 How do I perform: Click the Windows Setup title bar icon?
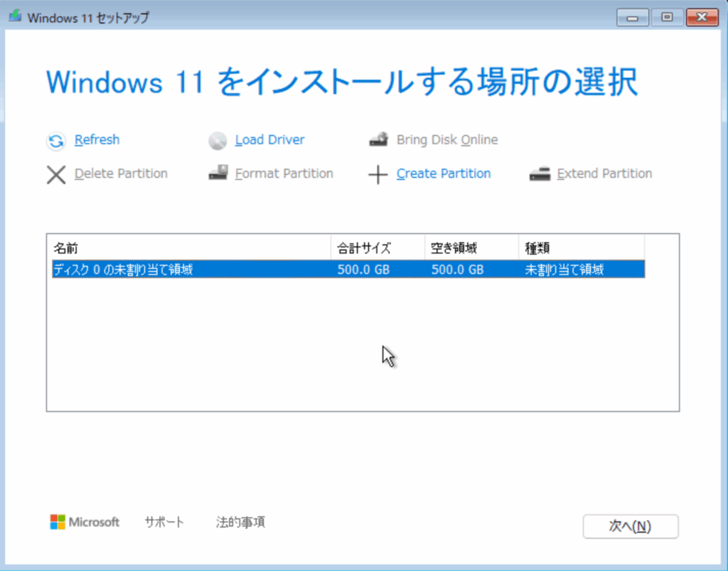pyautogui.click(x=15, y=18)
